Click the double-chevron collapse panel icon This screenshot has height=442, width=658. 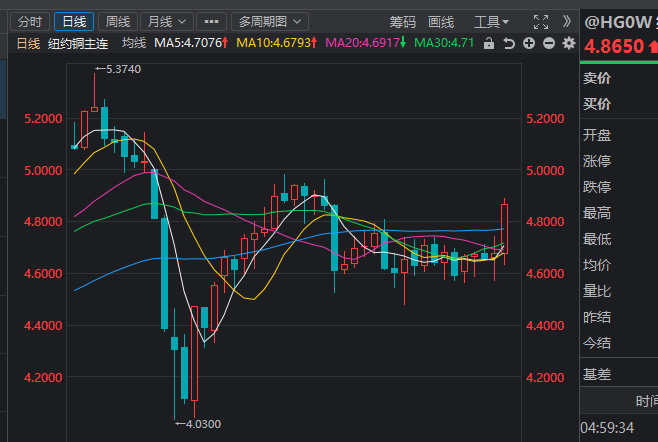coord(567,21)
